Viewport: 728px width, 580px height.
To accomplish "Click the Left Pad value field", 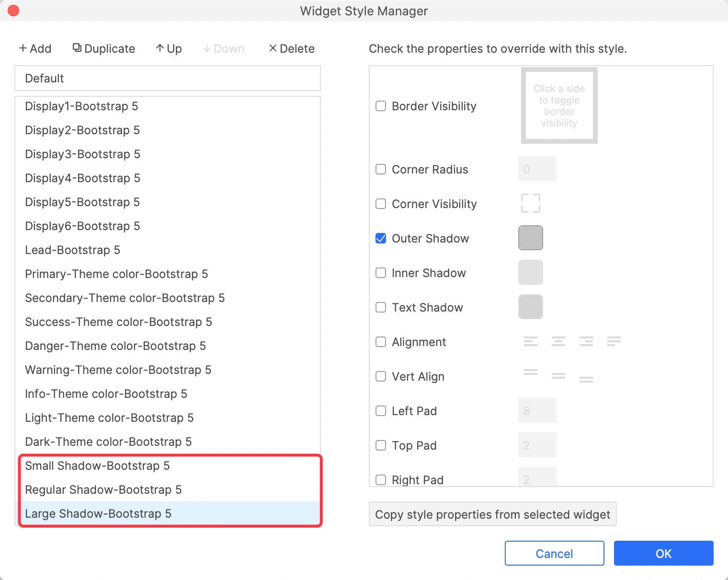I will tap(537, 410).
